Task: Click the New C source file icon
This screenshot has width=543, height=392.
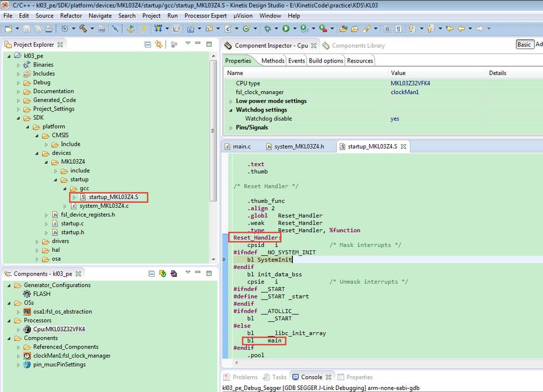Action: click(x=228, y=29)
